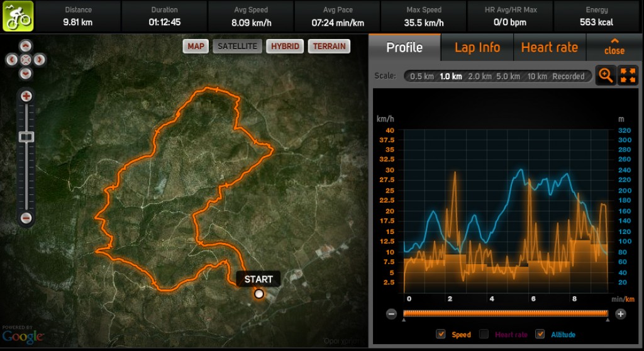The width and height of the screenshot is (644, 351).
Task: Set chart scale to 0.5 km
Action: (422, 77)
